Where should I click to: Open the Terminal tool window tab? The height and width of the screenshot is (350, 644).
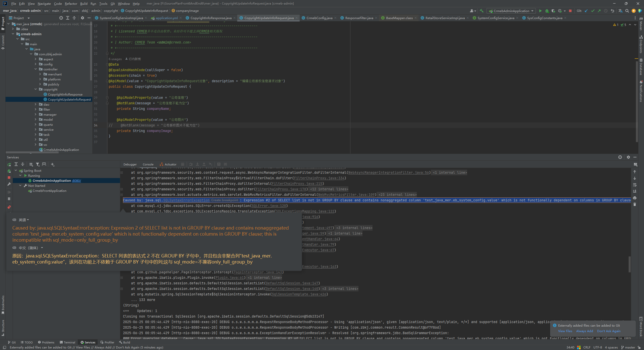click(67, 342)
